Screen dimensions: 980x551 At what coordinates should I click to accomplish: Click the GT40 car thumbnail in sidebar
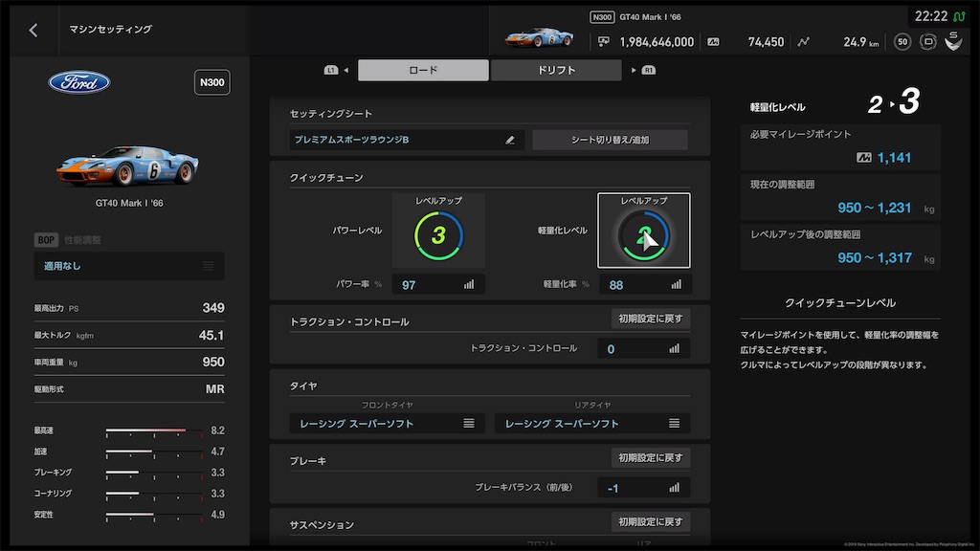tap(127, 166)
